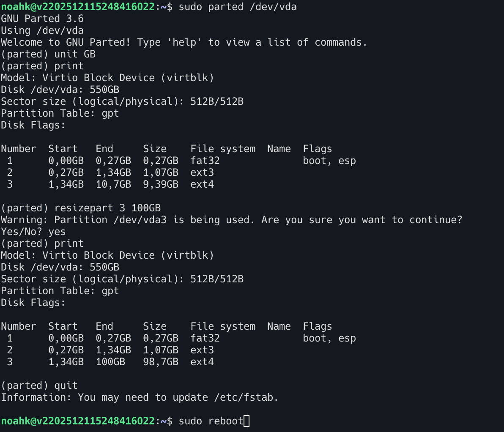Click the "10,7GB" end value
Viewport: 504px width, 432px height.
click(x=113, y=184)
